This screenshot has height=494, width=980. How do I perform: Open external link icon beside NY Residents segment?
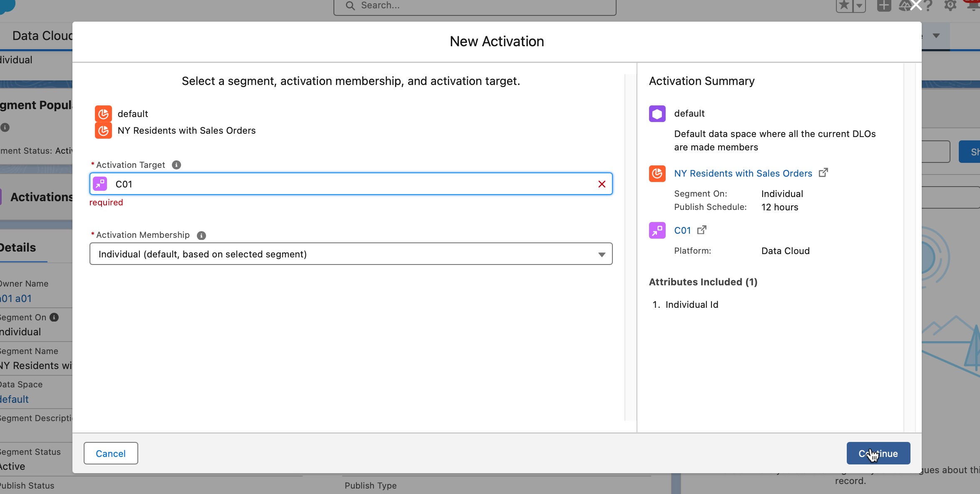823,172
